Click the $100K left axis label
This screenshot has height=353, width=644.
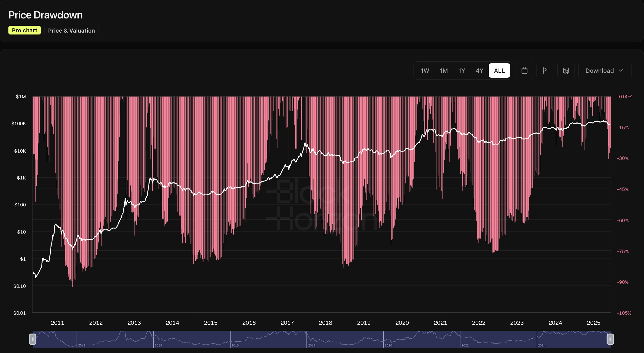point(18,124)
